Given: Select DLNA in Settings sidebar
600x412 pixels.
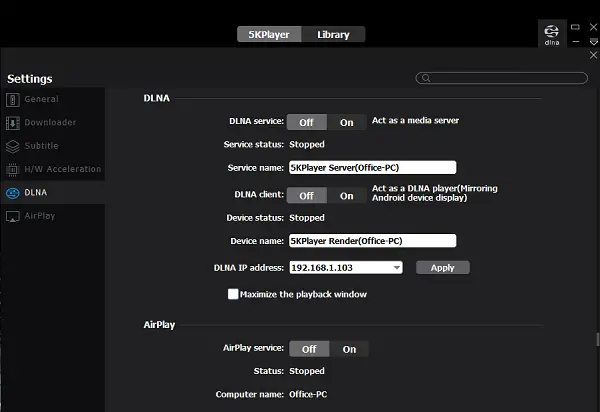Looking at the screenshot, I should click(x=52, y=192).
